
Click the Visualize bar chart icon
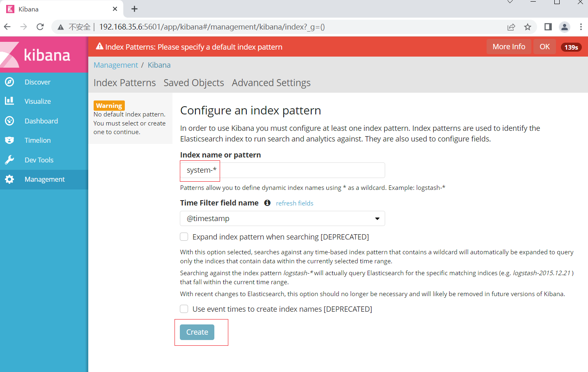[9, 101]
